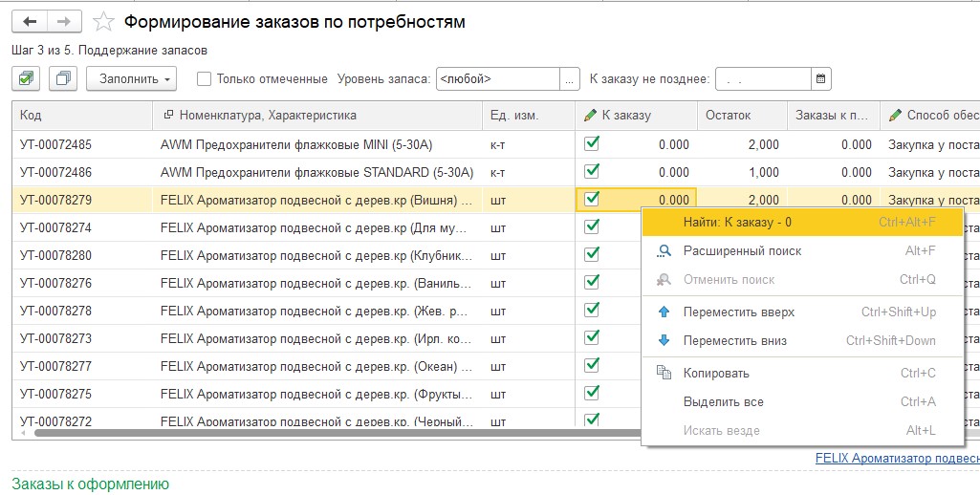Viewport: 980px width, 495px height.
Task: Open the FELIX Ароматизатор подвесной link
Action: point(896,459)
